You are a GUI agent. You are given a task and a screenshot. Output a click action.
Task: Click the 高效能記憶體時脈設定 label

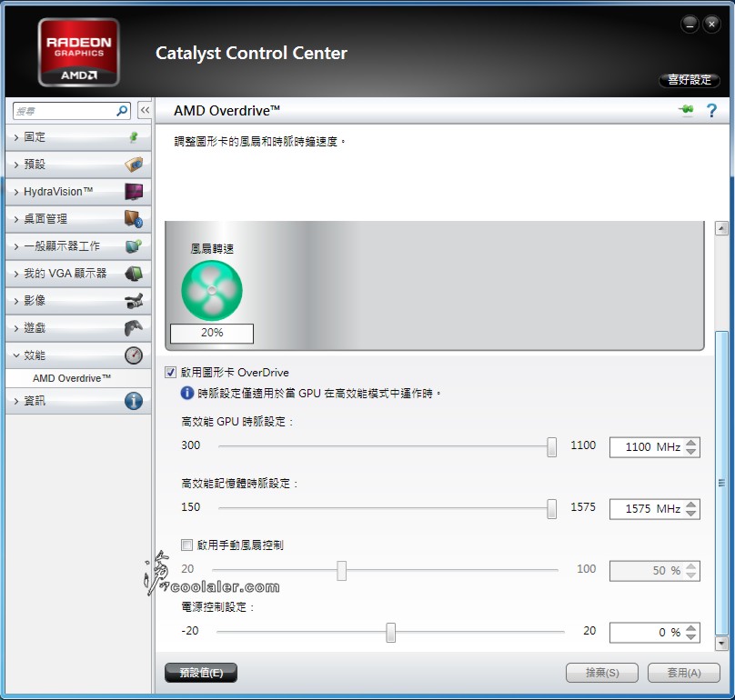239,484
